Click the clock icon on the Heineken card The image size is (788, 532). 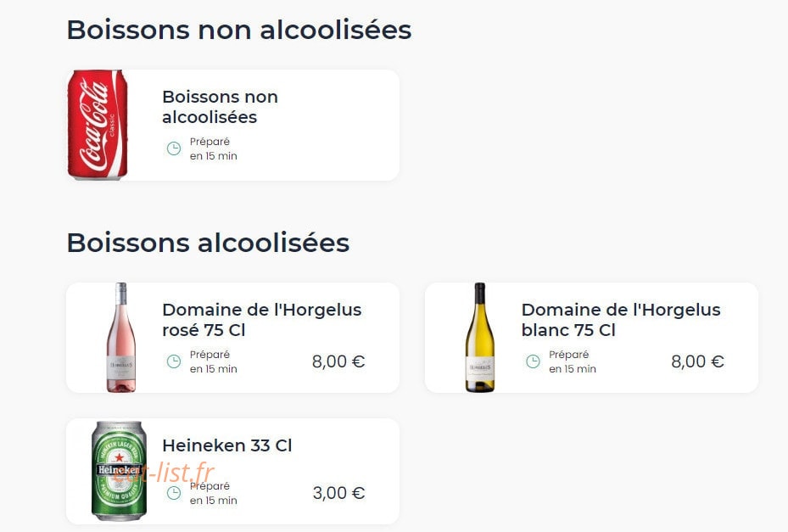[174, 493]
